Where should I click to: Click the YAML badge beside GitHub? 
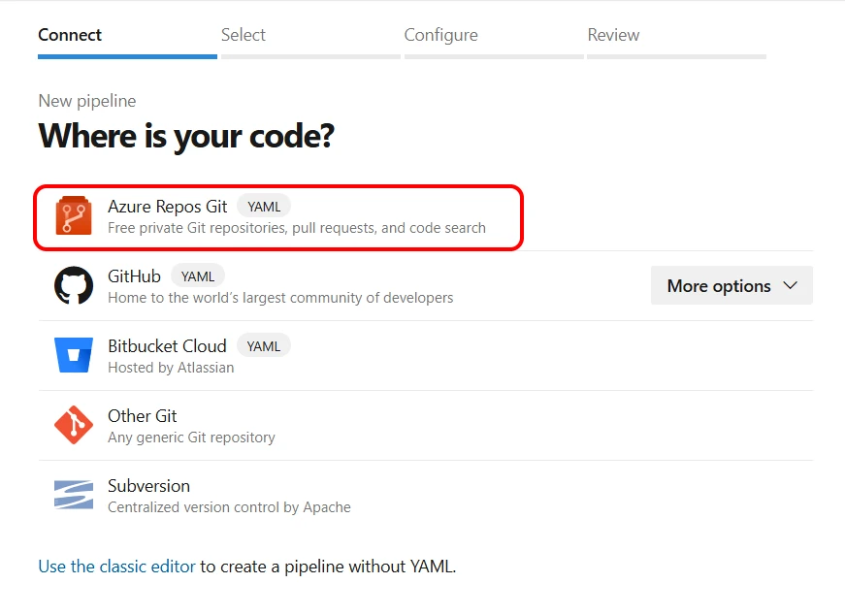pyautogui.click(x=198, y=276)
